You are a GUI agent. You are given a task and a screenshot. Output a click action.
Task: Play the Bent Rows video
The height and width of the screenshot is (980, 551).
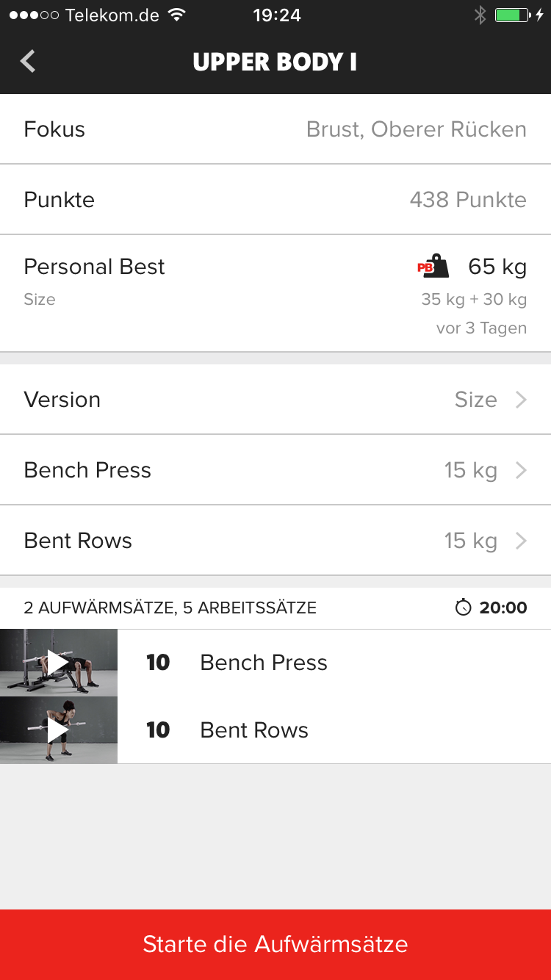click(x=58, y=730)
